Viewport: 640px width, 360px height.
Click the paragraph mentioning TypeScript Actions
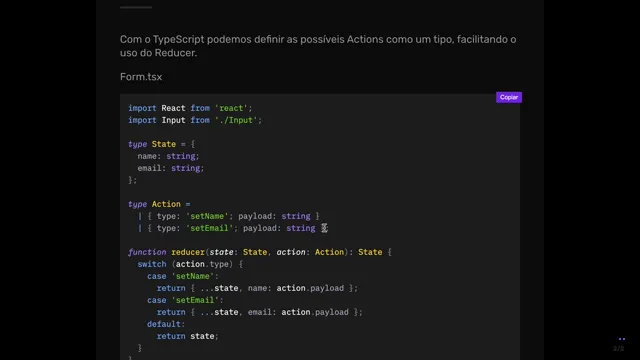[318, 46]
